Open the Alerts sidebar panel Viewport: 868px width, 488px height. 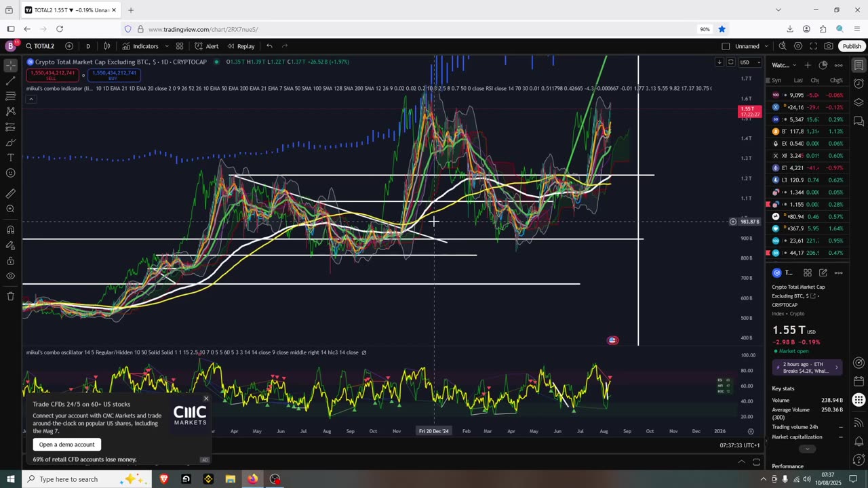(859, 84)
